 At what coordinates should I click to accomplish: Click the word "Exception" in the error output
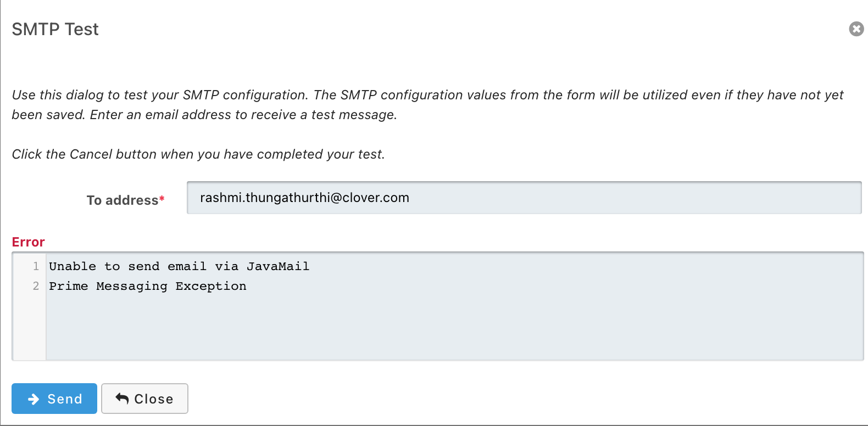coord(211,287)
